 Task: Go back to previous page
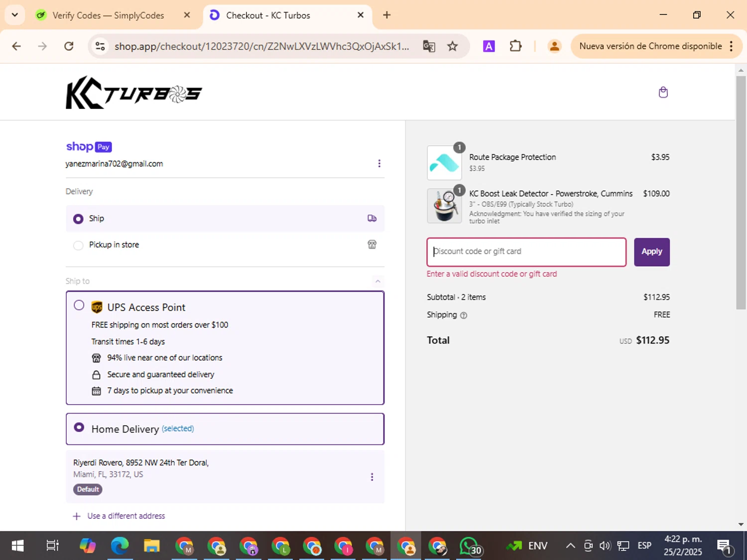pyautogui.click(x=16, y=46)
